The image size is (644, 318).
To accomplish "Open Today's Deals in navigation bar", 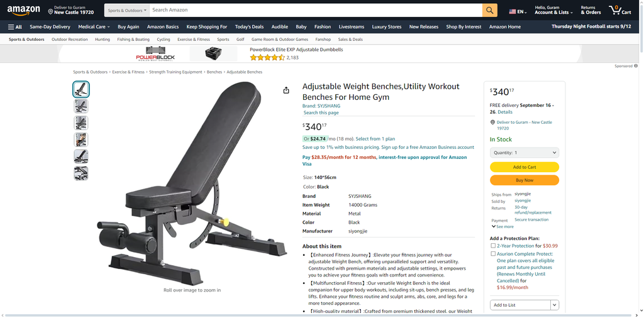I will 249,27.
